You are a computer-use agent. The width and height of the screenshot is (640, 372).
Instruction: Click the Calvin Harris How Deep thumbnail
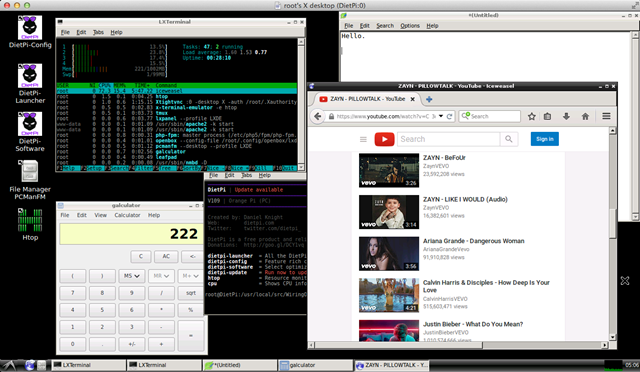389,295
